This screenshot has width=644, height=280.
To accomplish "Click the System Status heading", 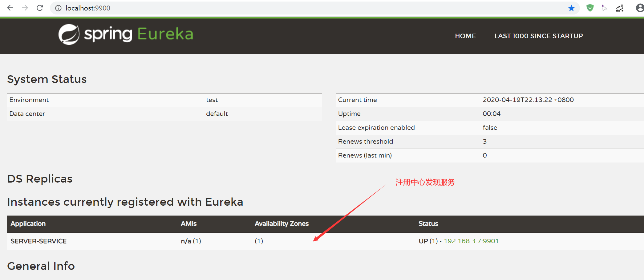I will [47, 79].
